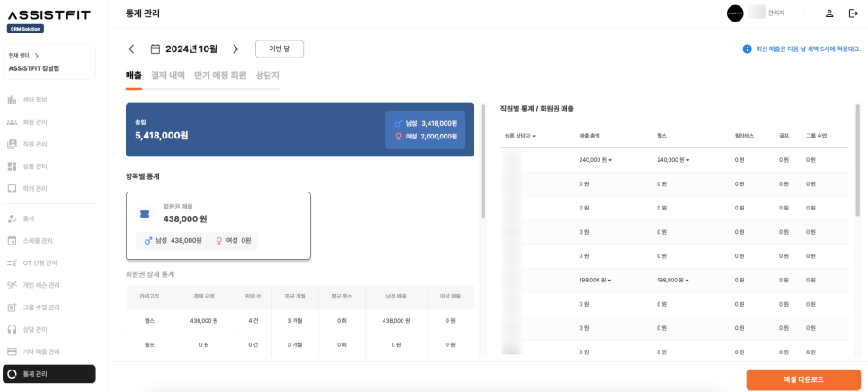Go to 회원 관리 in sidebar

(x=34, y=121)
